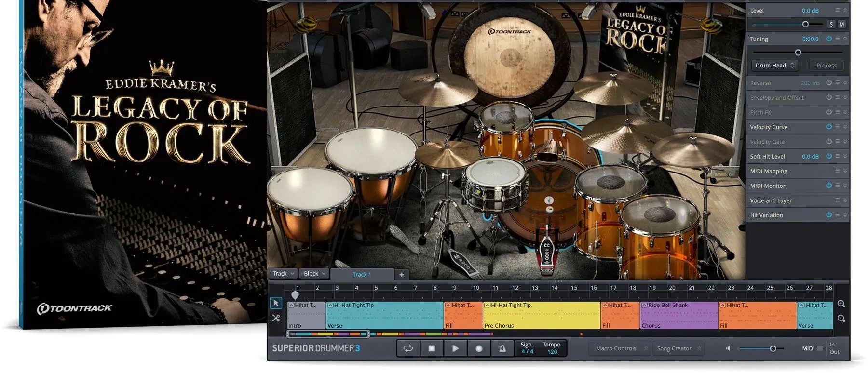868x373 pixels.
Task: Enable the Pitch FX power switch
Action: click(829, 112)
